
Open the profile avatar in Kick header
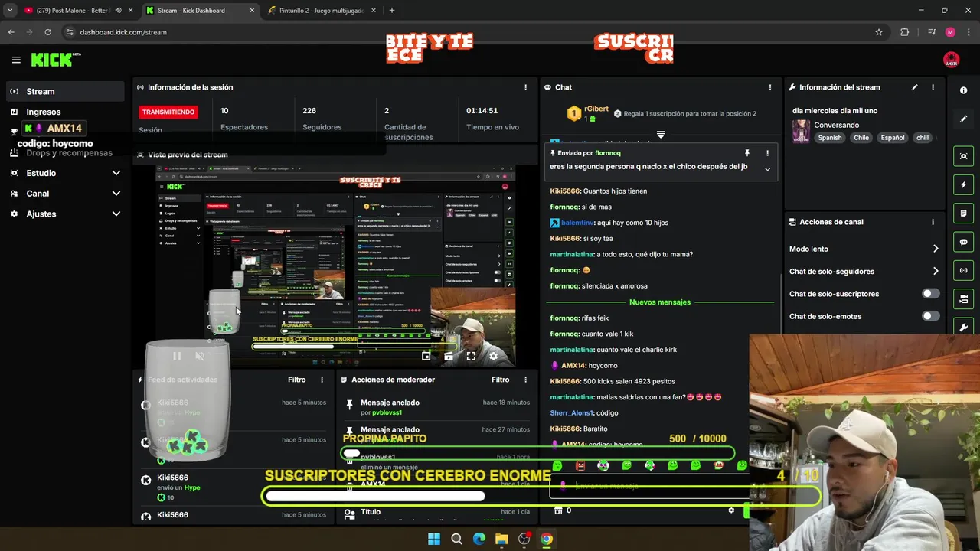point(951,60)
